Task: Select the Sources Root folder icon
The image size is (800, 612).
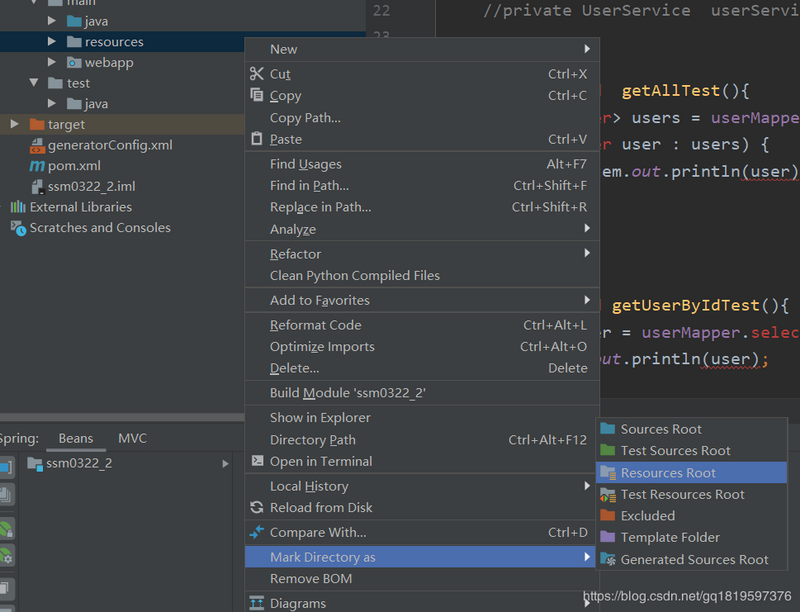Action: [x=607, y=429]
